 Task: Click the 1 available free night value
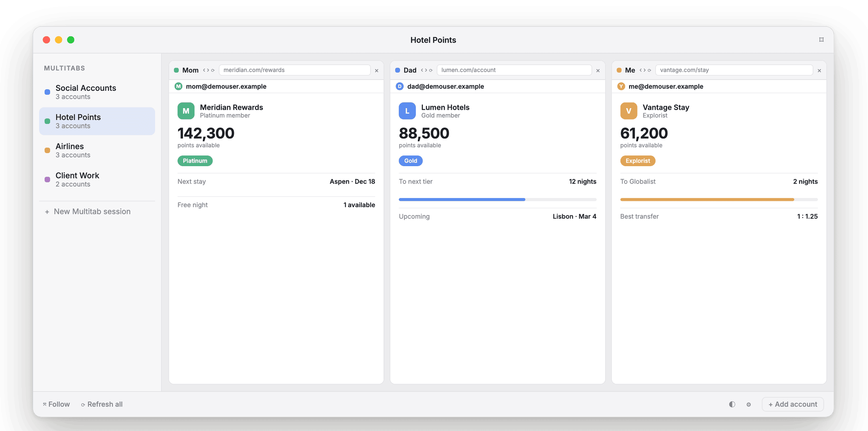359,205
